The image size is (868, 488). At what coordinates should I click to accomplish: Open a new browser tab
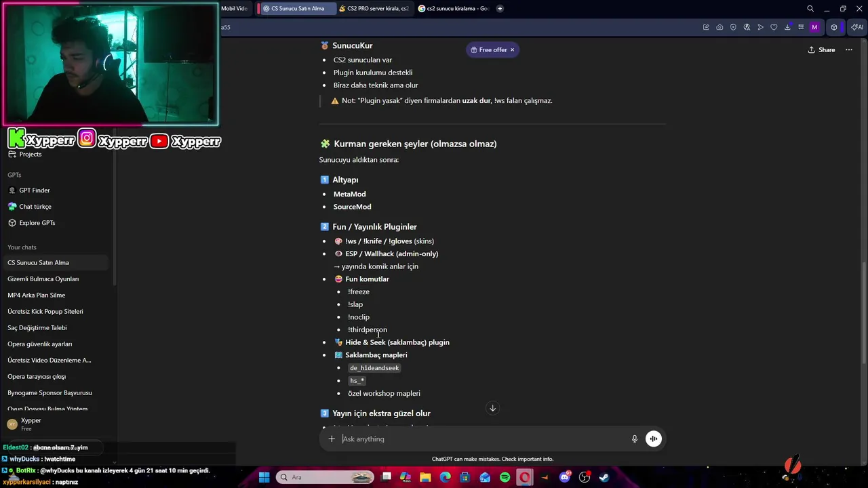[x=500, y=9]
